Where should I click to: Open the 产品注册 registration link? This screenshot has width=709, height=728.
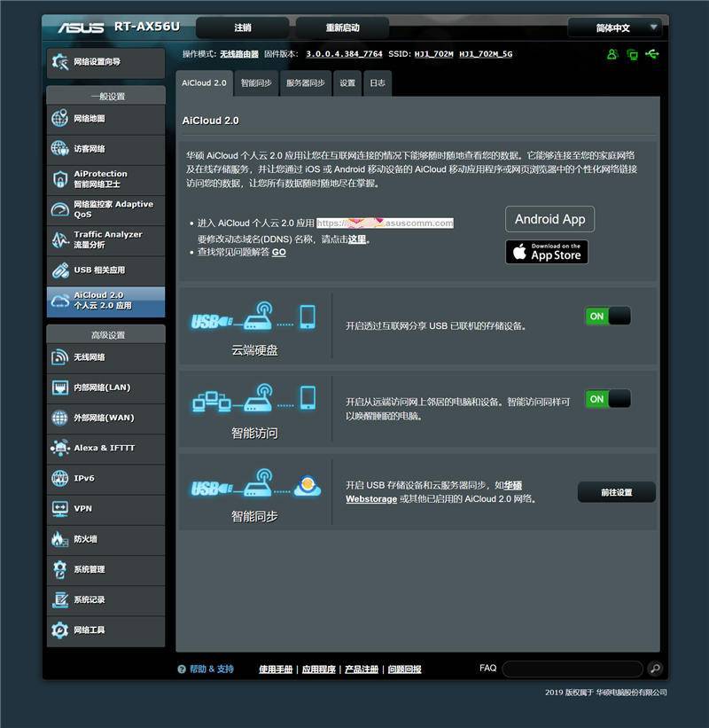(362, 669)
